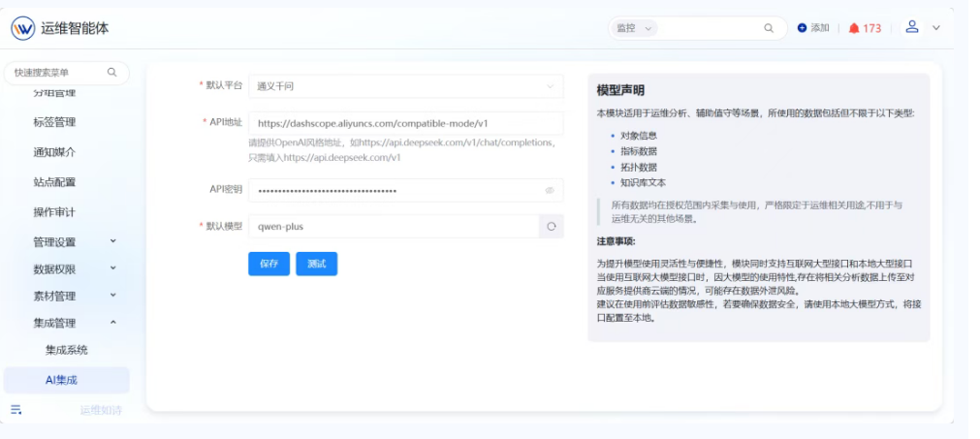The height and width of the screenshot is (439, 980).
Task: Click the search magnifier in the top bar
Action: click(x=769, y=28)
